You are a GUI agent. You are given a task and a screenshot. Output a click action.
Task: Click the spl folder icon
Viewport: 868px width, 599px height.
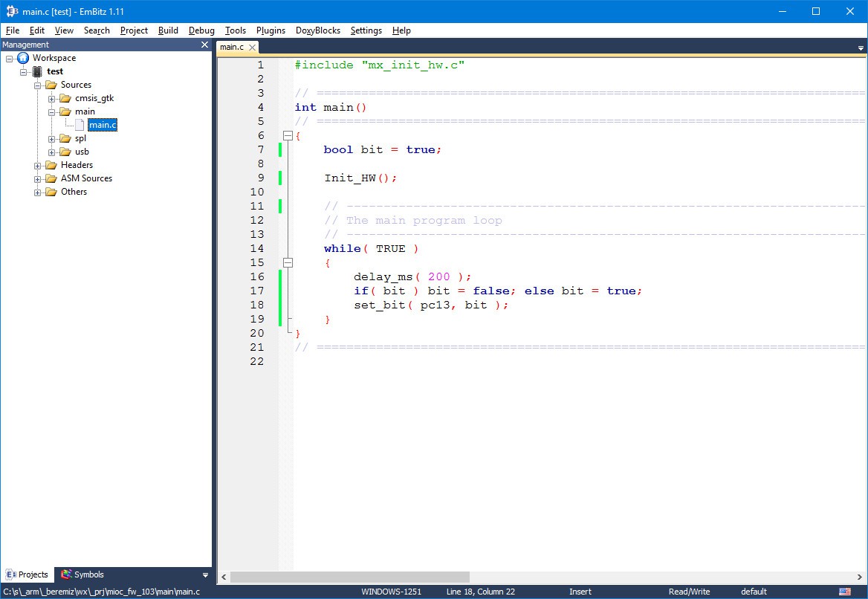click(x=65, y=138)
